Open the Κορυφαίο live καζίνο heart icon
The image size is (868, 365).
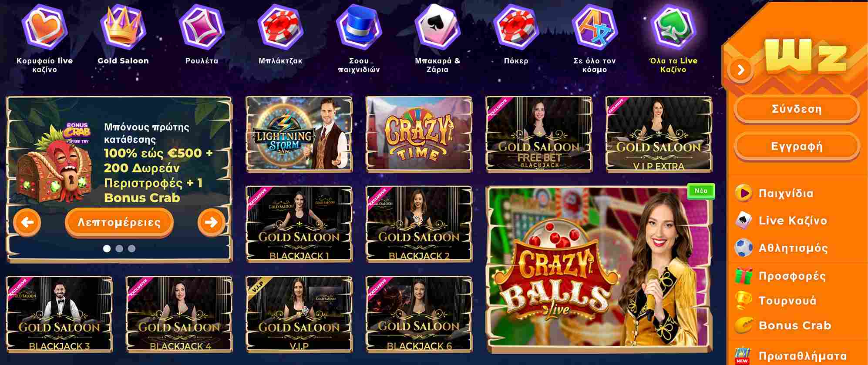[45, 26]
